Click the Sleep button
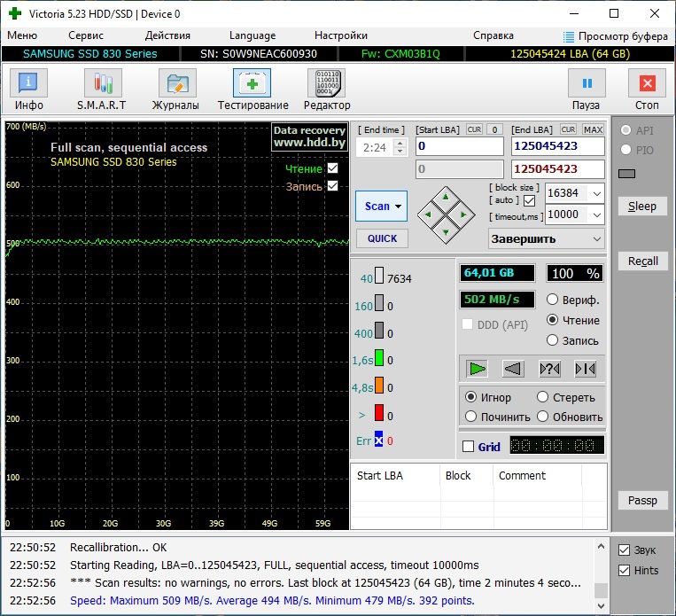This screenshot has width=676, height=616. 642,207
